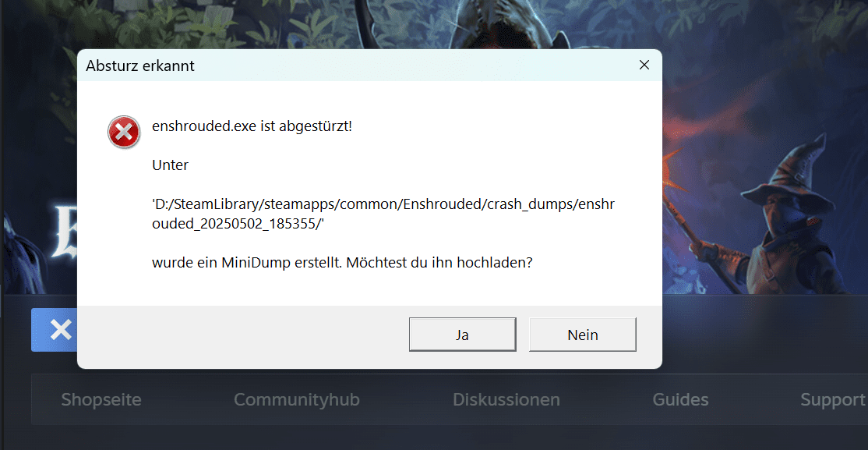Open the Guides tab in Steam
Screen dimensions: 868x450
tap(680, 399)
